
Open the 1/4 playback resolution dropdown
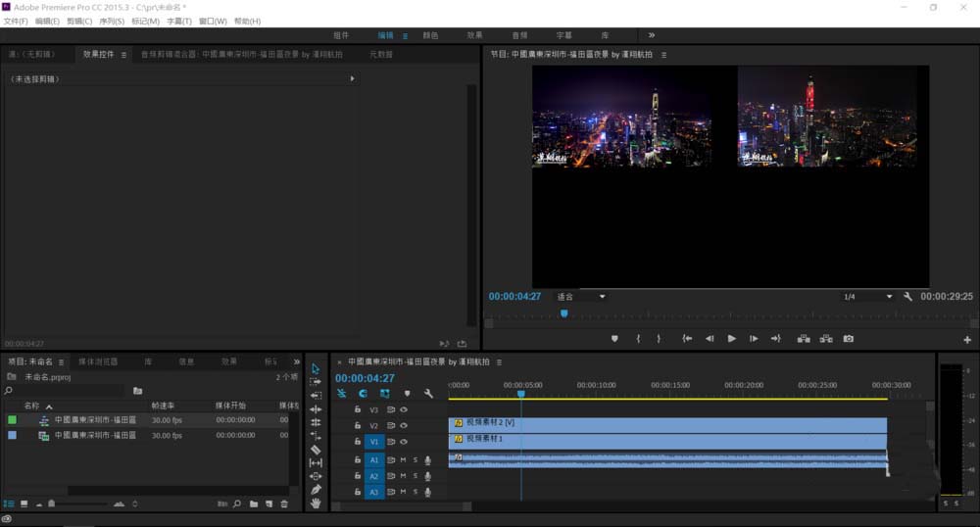click(x=867, y=297)
